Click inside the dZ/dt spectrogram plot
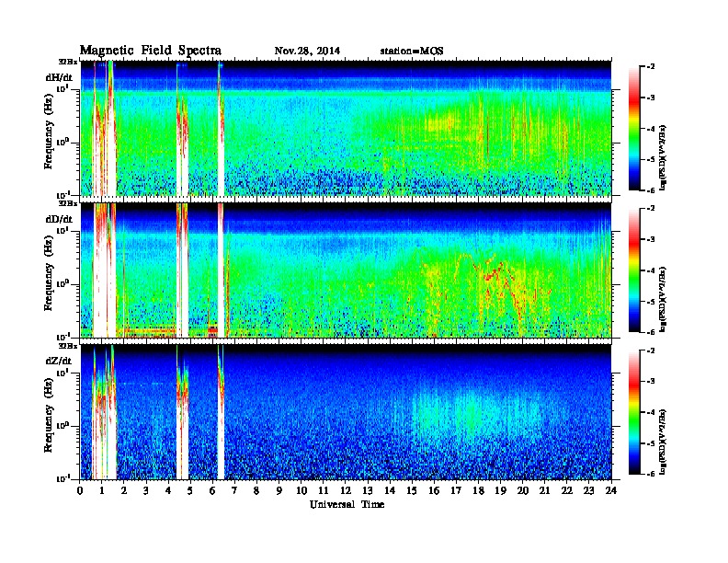Image resolution: width=728 pixels, height=563 pixels. (346, 412)
